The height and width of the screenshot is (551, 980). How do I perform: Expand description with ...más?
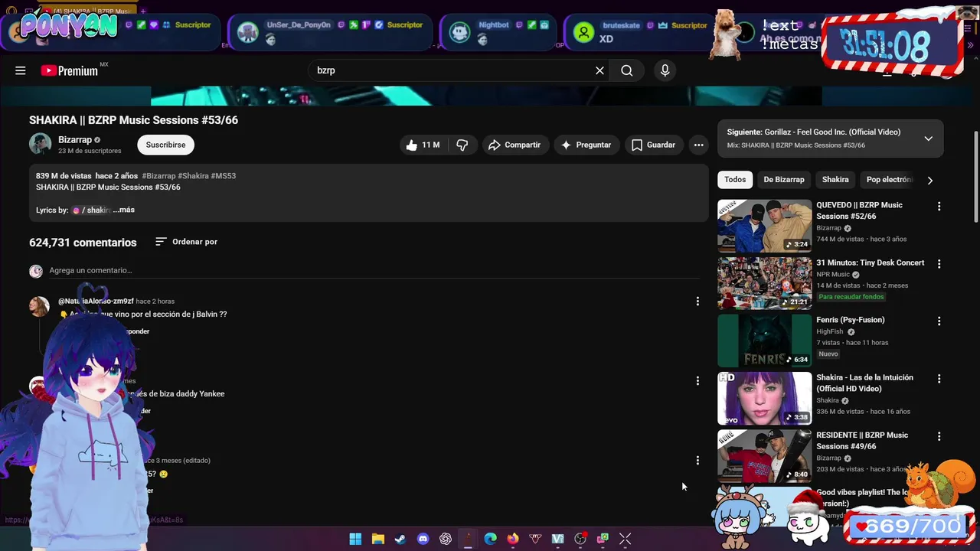click(124, 210)
